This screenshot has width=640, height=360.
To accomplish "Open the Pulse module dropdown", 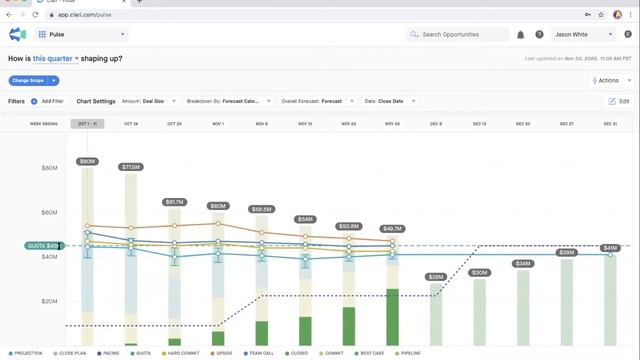I will click(82, 34).
